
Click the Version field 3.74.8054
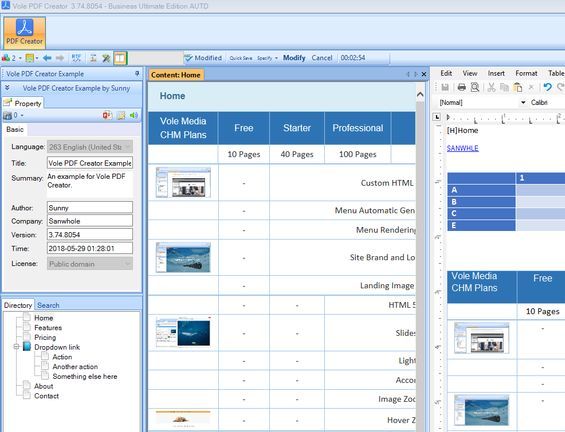(90, 235)
